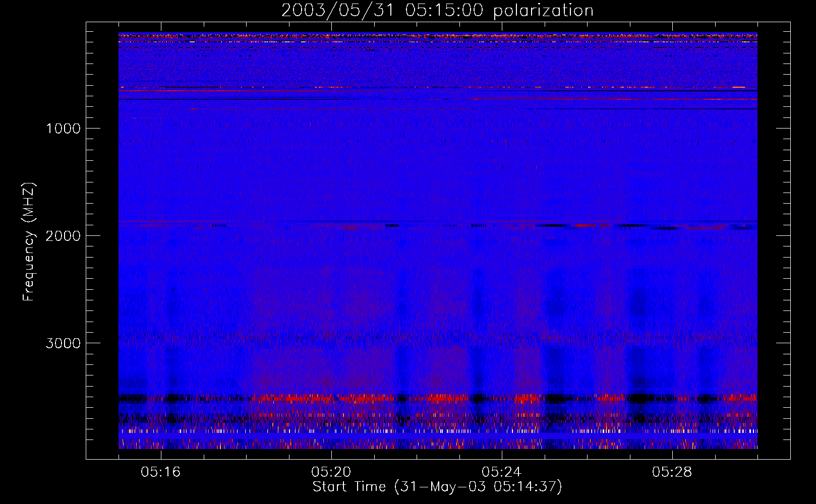Click the 2000 frequency tick label
This screenshot has height=504, width=816.
63,236
